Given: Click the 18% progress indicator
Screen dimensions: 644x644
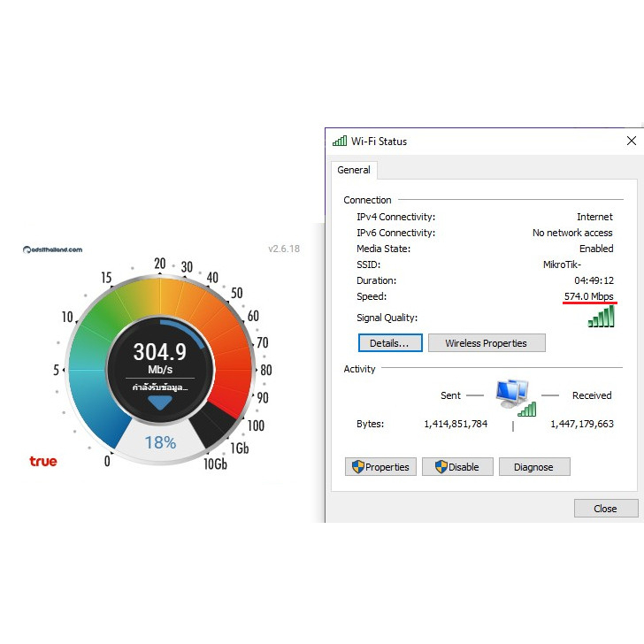Looking at the screenshot, I should [160, 442].
